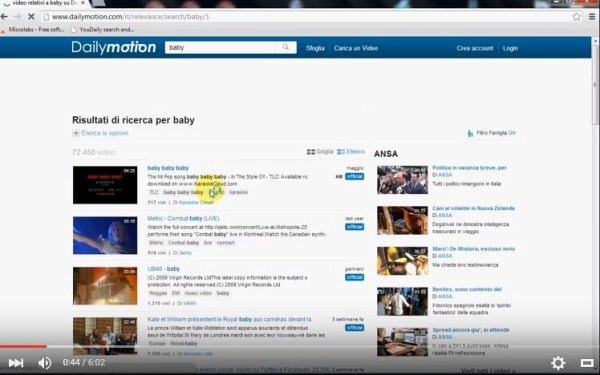Viewport: 600px width, 375px height.
Task: Click the Mars' De Mistura ANSA title
Action: click(474, 249)
